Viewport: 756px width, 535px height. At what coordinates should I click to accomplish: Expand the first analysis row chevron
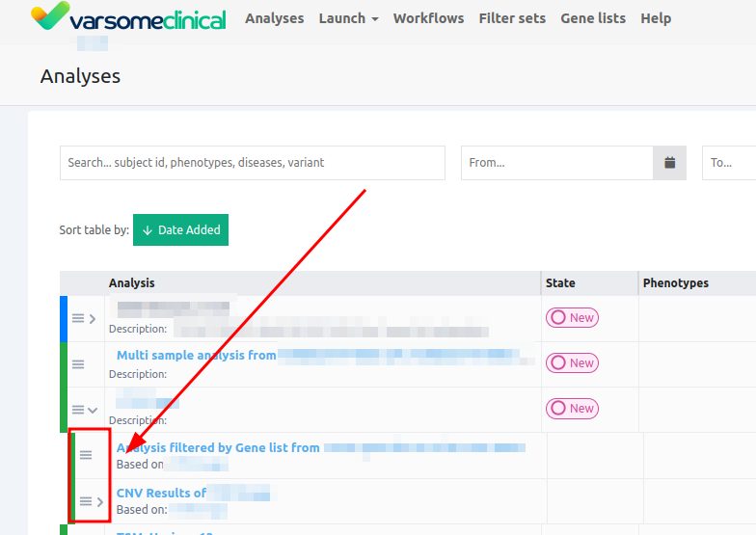93,319
